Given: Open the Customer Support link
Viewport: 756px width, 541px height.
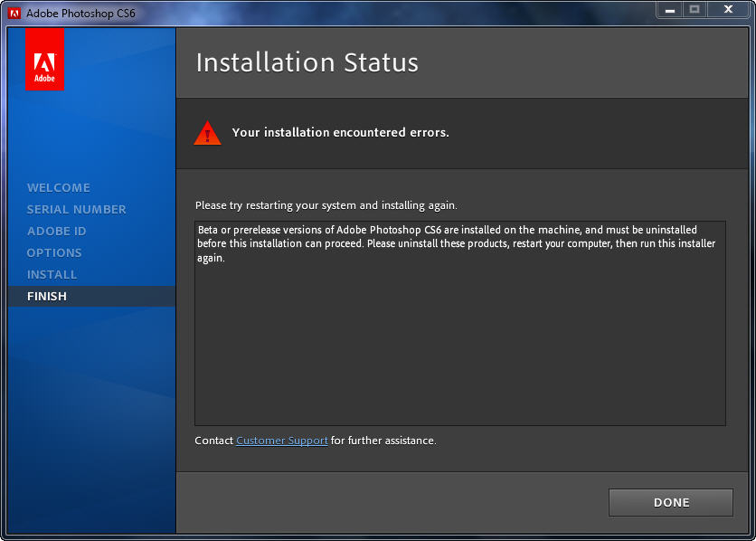Looking at the screenshot, I should [x=281, y=441].
